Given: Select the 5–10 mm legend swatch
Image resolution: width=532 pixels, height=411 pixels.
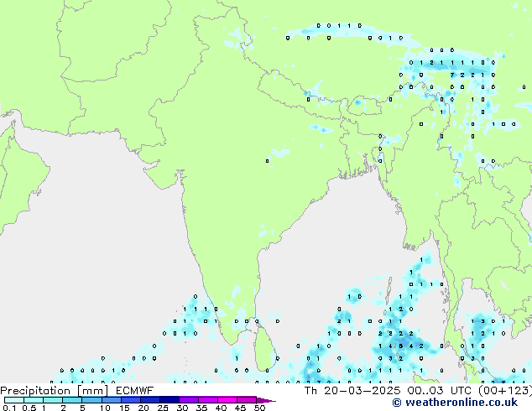Looking at the screenshot, I should 91,400.
